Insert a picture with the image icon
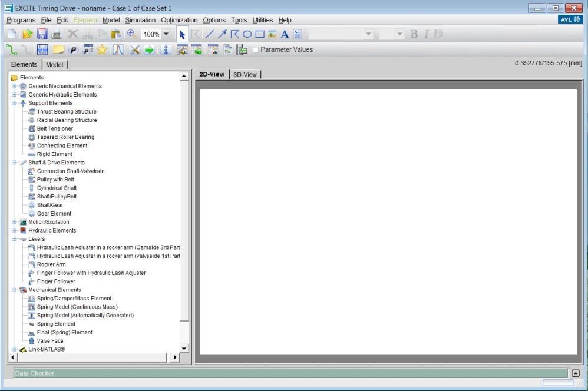 (272, 35)
